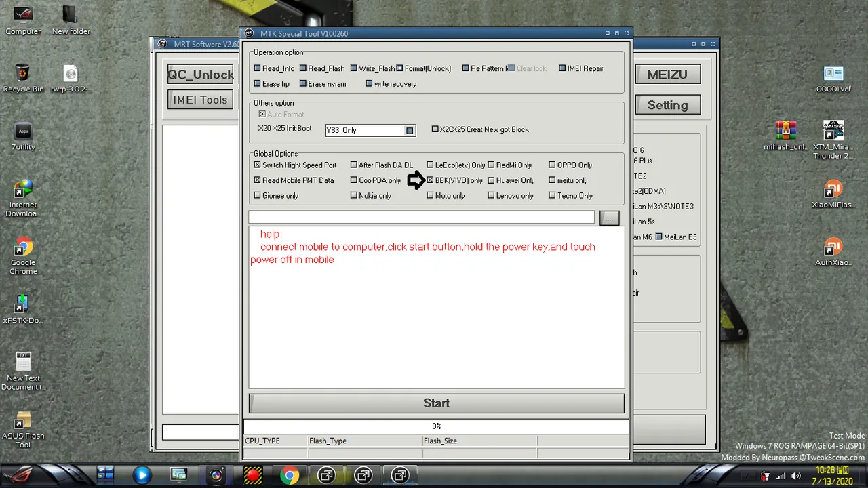This screenshot has width=868, height=488.
Task: Enable LeEco(letv) Only option
Action: pyautogui.click(x=430, y=165)
